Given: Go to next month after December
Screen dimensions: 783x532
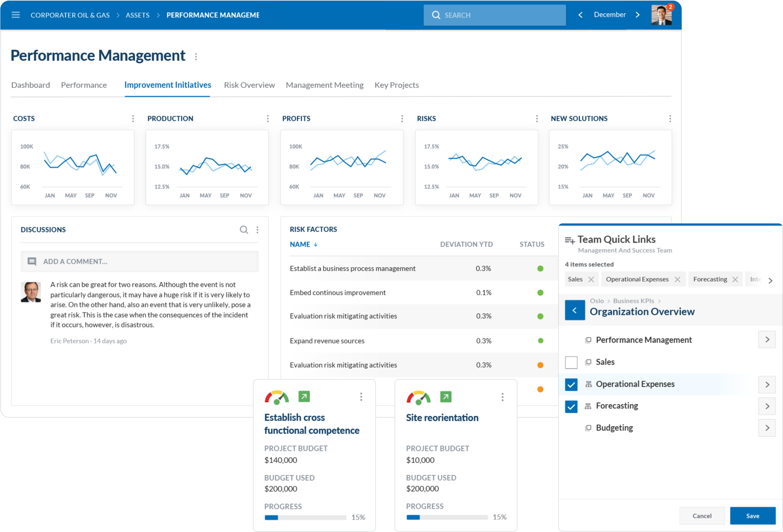Looking at the screenshot, I should 638,15.
